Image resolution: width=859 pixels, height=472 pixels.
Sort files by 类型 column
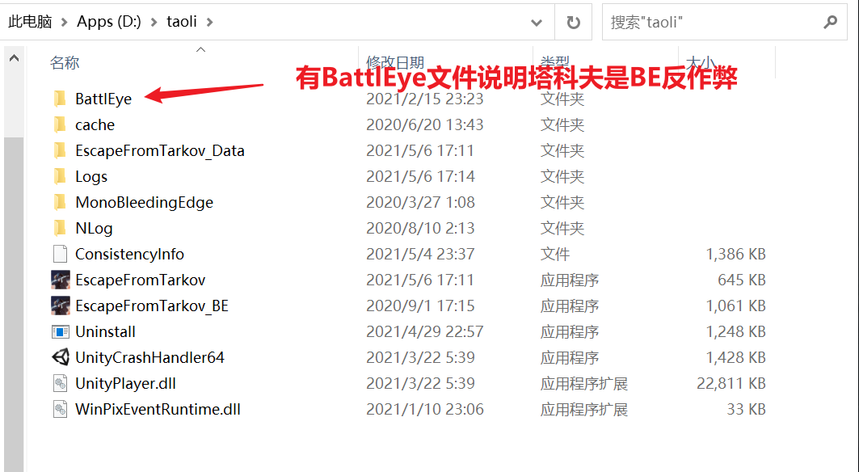pyautogui.click(x=555, y=62)
